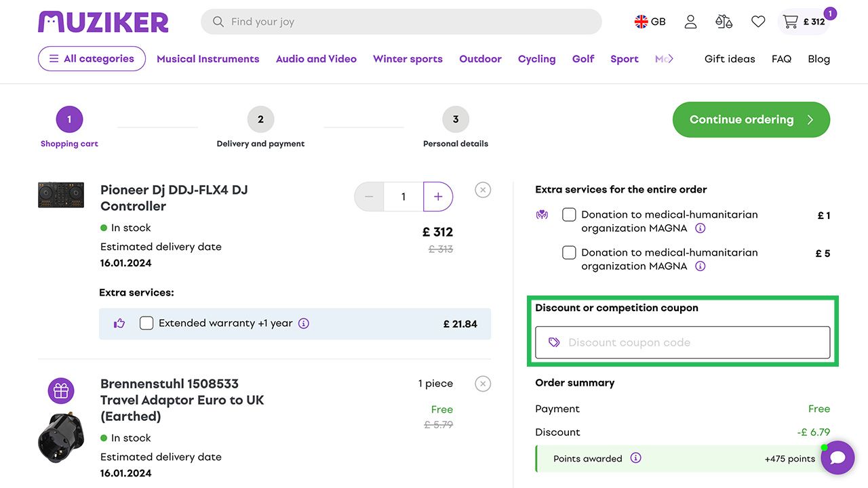Show info about Points awarded

[635, 457]
